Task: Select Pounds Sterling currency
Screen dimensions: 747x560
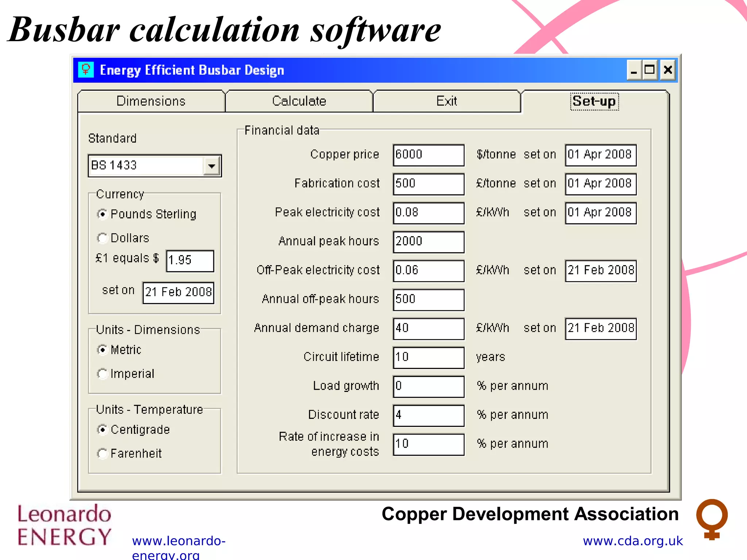Action: [102, 214]
